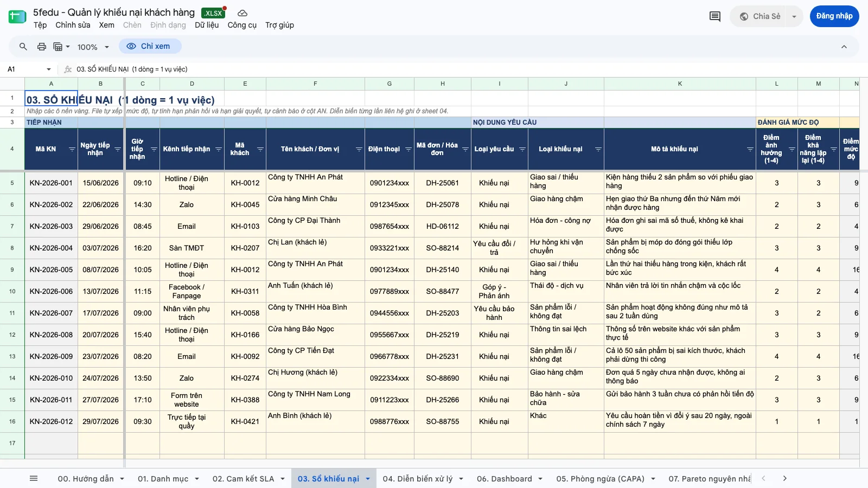Open the Công cụ menu
This screenshot has height=488, width=868.
pyautogui.click(x=242, y=25)
